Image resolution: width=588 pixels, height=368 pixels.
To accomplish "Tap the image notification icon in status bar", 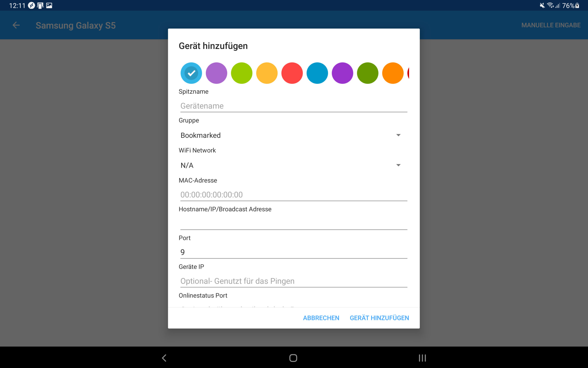I will point(49,5).
